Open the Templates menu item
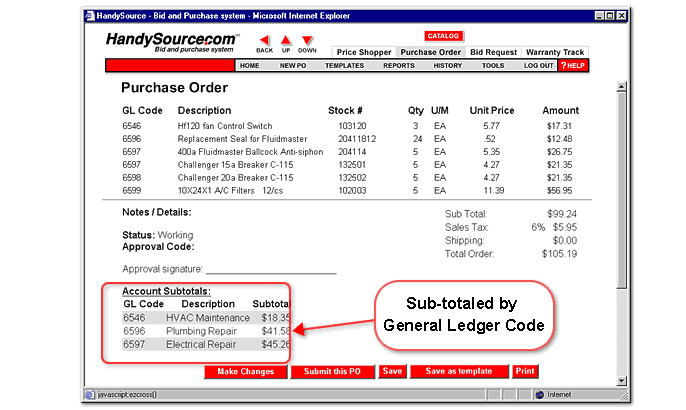 coord(344,65)
